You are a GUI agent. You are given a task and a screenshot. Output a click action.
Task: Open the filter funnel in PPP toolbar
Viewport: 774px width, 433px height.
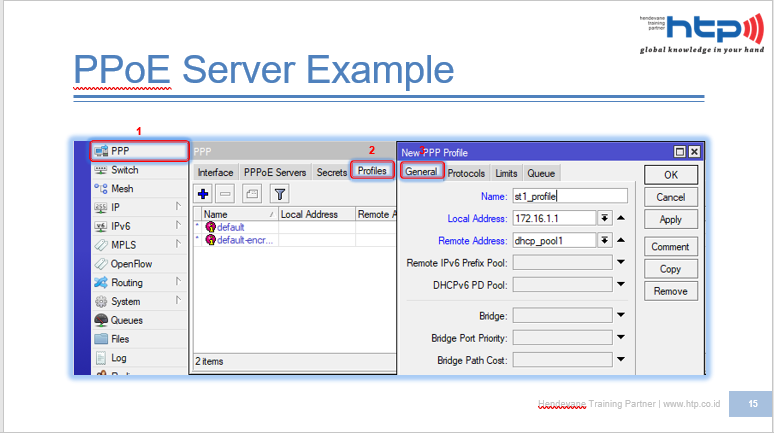click(280, 194)
